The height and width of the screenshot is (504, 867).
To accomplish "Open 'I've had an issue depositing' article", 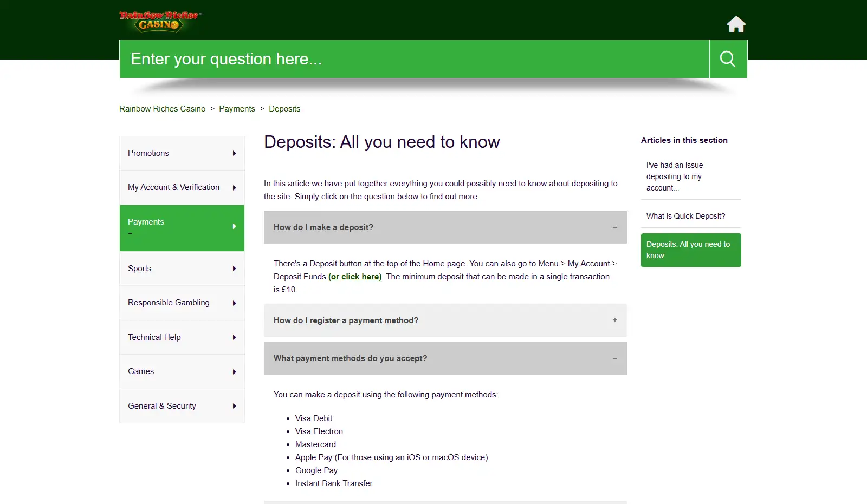I will point(675,176).
